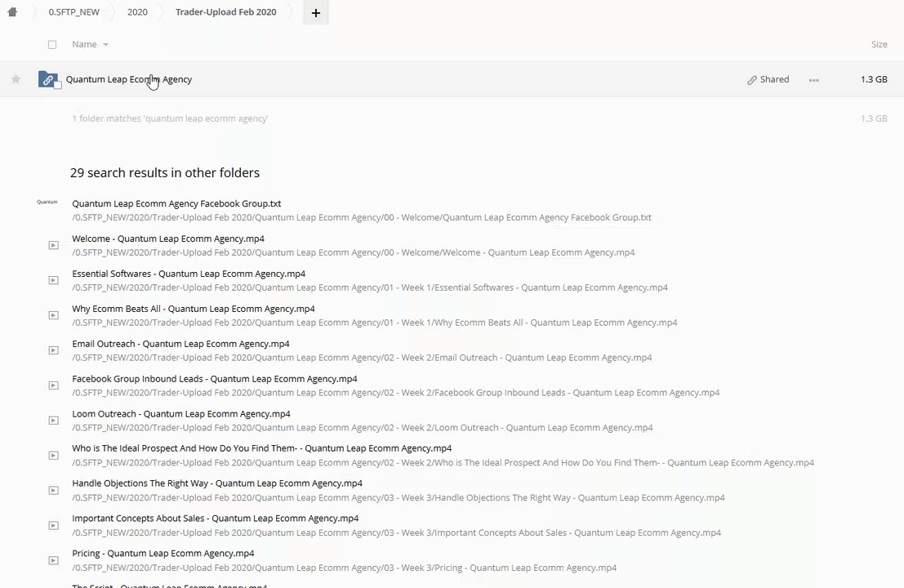904x588 pixels.
Task: Click video icon beside Who is The Ideal Prospect
Action: pos(54,456)
